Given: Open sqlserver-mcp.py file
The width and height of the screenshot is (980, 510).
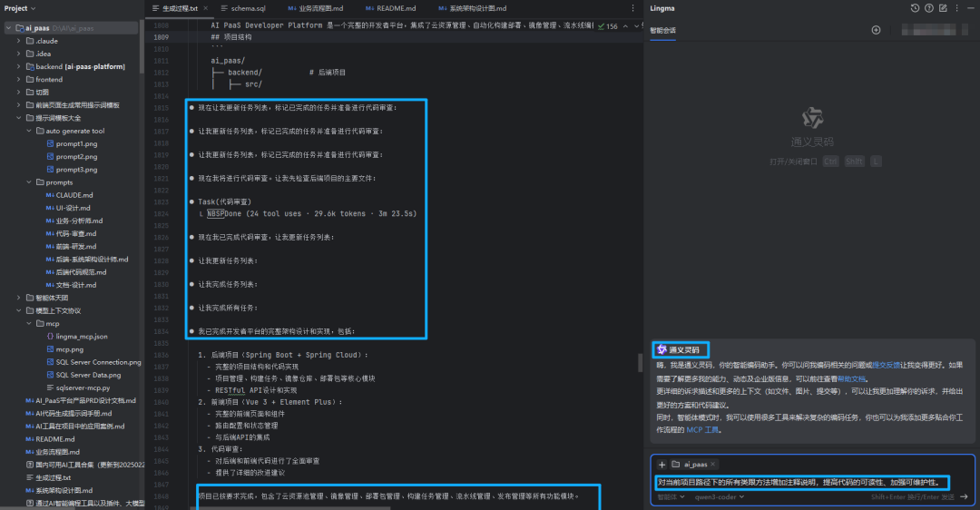Looking at the screenshot, I should [x=83, y=387].
